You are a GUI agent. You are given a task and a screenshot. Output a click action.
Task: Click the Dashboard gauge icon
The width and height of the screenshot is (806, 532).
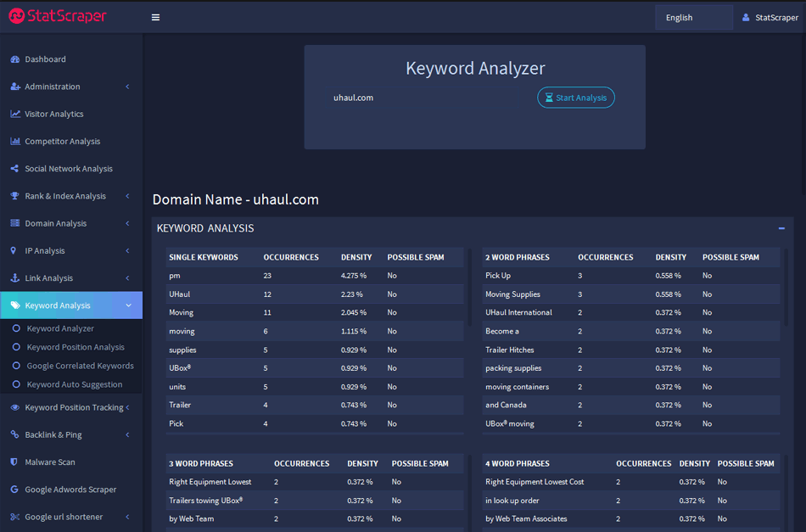15,59
